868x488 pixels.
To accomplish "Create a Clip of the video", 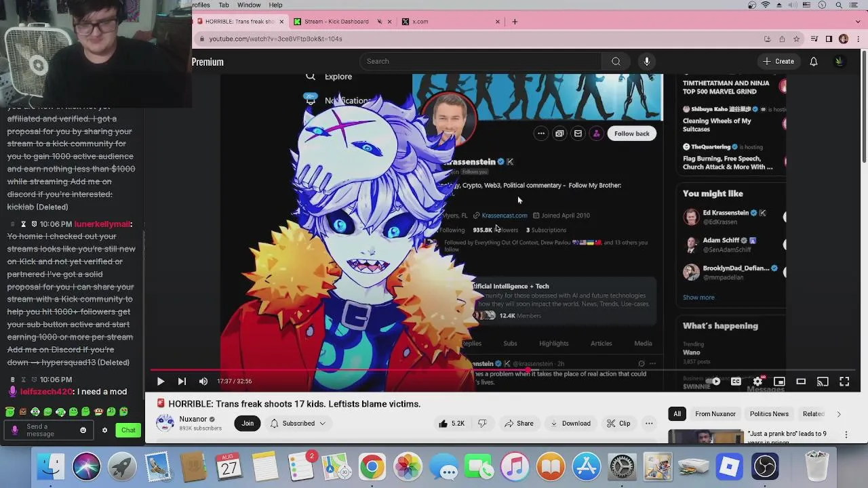I will pos(618,424).
